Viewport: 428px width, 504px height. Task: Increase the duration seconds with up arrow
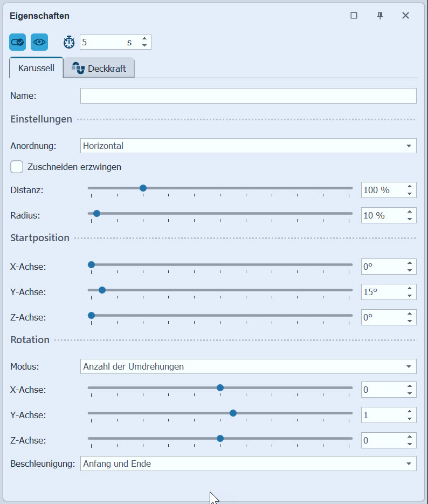pyautogui.click(x=144, y=39)
